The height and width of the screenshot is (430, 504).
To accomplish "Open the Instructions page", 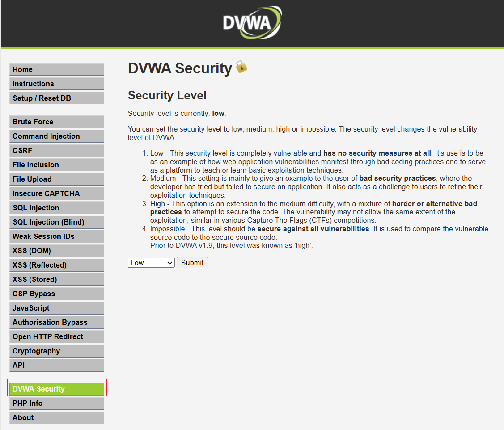I will (x=56, y=84).
